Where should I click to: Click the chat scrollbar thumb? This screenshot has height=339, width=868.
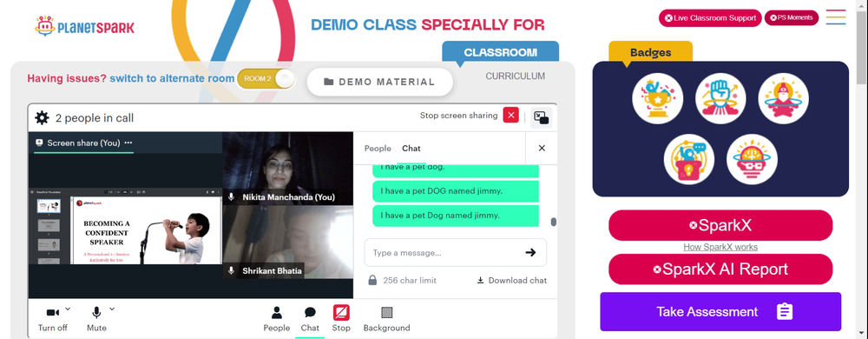[553, 223]
